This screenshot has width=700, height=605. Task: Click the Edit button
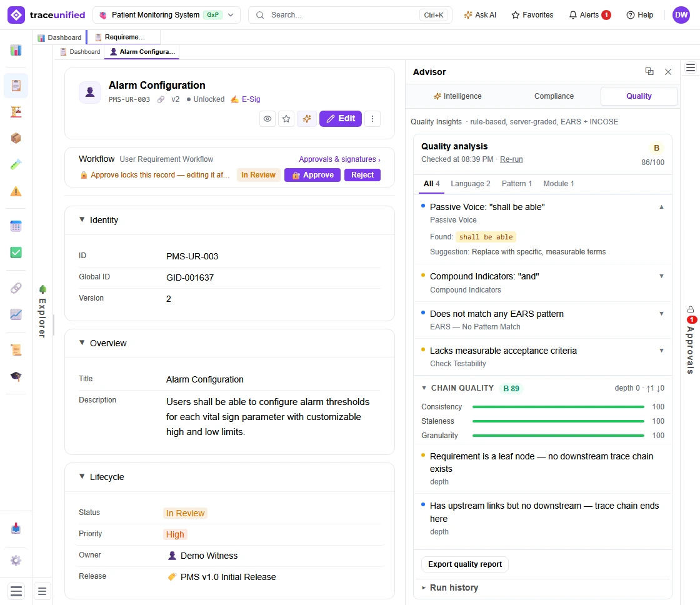point(341,119)
